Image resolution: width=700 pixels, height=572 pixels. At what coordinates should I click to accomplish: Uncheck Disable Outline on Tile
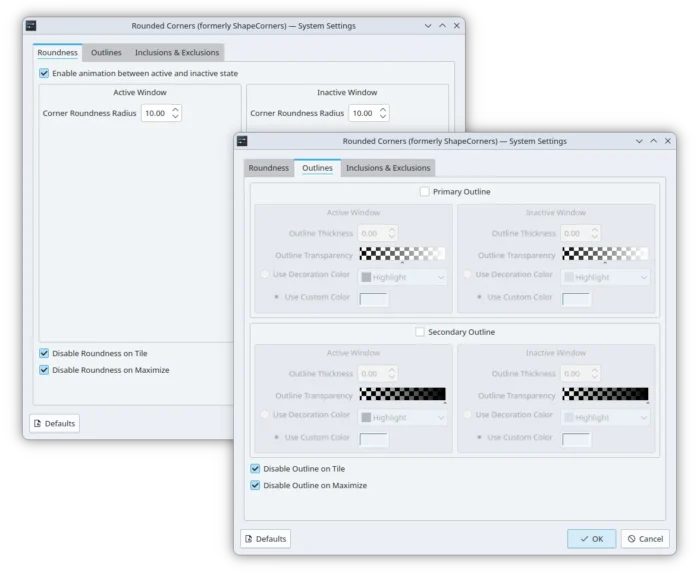coord(255,468)
